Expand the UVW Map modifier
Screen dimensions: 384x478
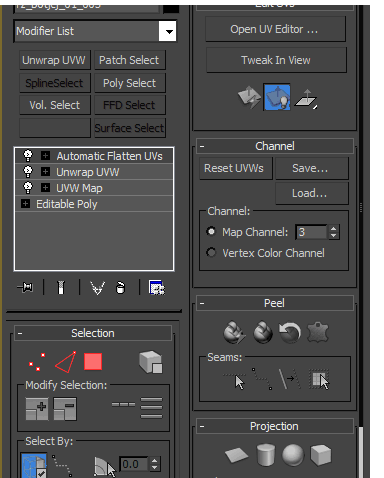pyautogui.click(x=45, y=188)
